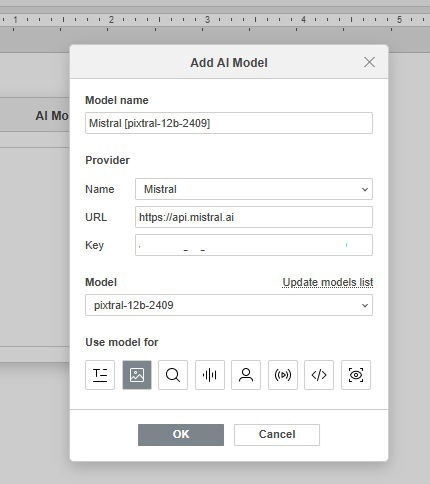The height and width of the screenshot is (484, 430).
Task: Click into the Key input field
Action: point(254,245)
